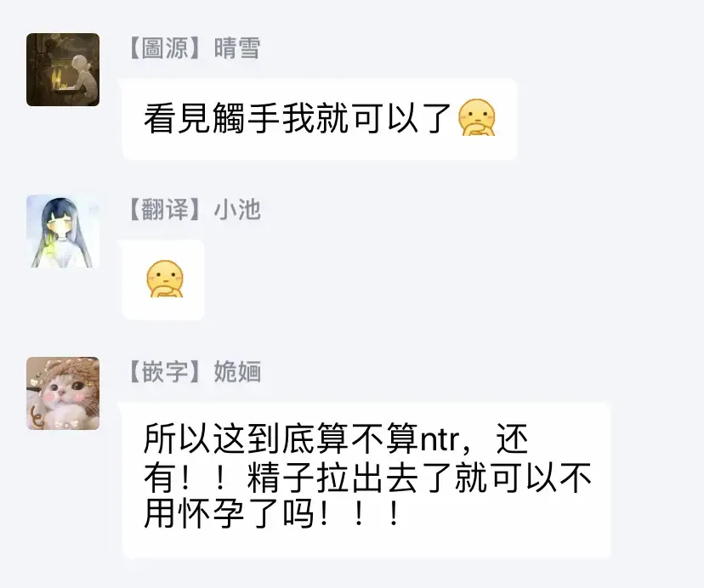Viewport: 704px width, 588px height.
Task: Select the username 姽婳
Action: tap(237, 371)
